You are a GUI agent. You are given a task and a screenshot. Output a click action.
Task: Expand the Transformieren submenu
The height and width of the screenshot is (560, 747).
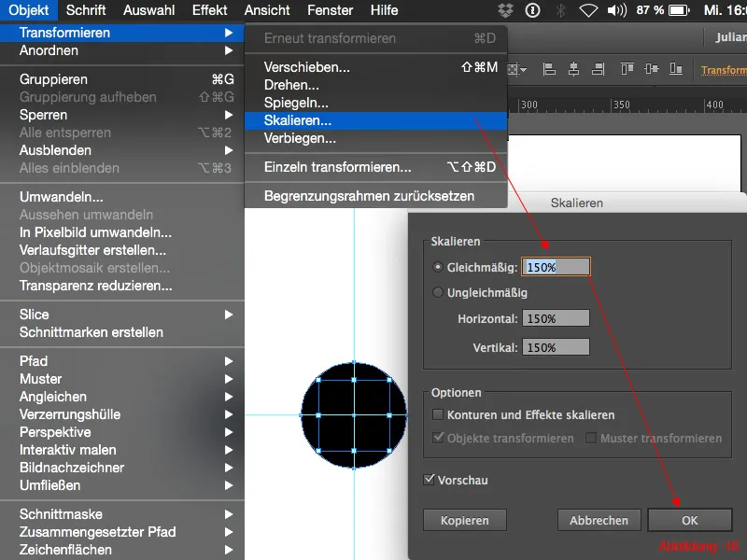(122, 33)
